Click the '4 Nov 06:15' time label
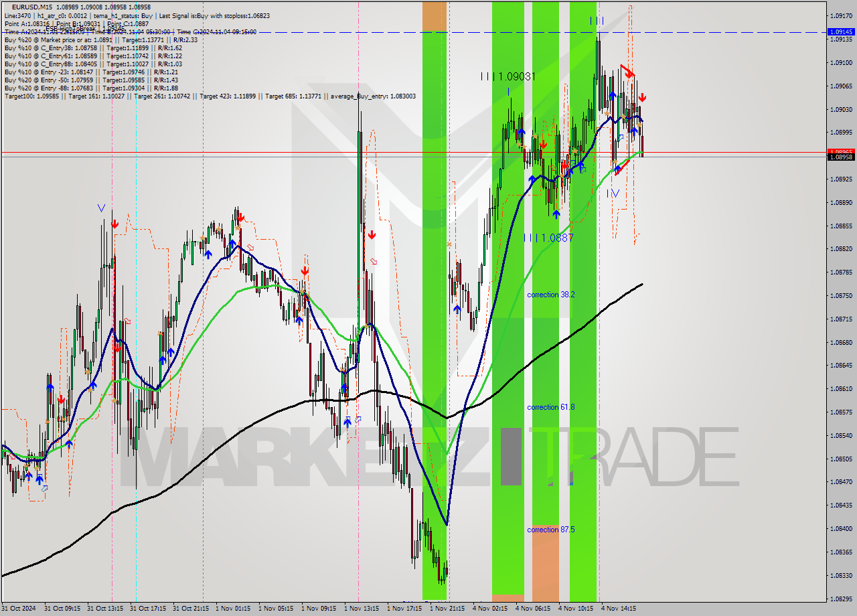Screen dimensions: 857x616 pyautogui.click(x=532, y=609)
